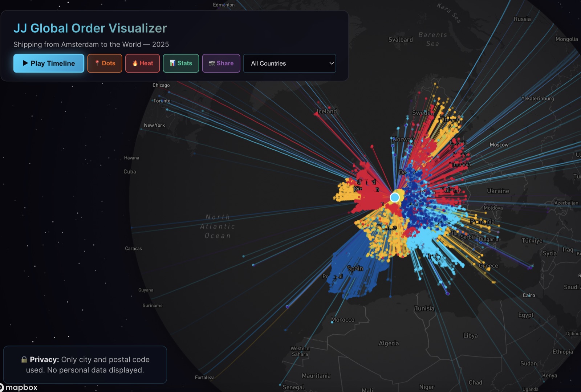Click the lock icon in Privacy notice

tap(24, 360)
